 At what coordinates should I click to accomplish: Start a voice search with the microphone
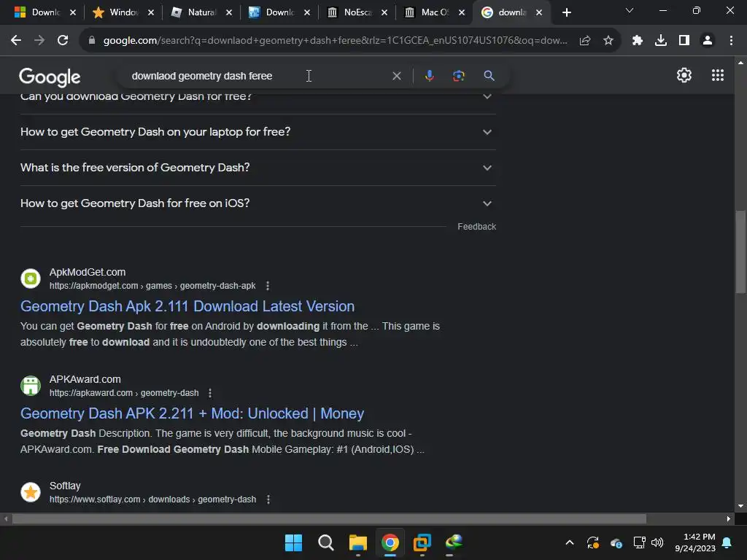point(429,76)
